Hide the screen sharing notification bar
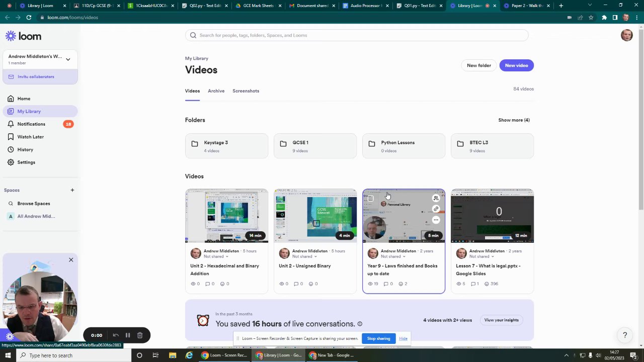 [x=403, y=338]
